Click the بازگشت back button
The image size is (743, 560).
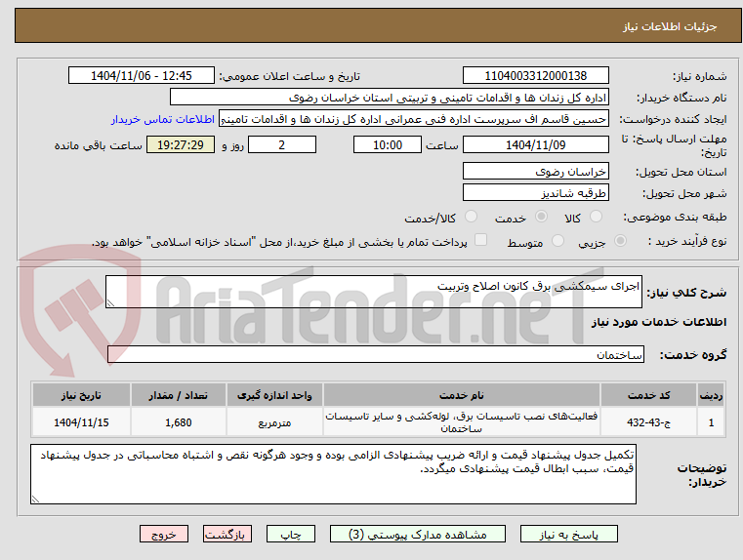click(227, 534)
